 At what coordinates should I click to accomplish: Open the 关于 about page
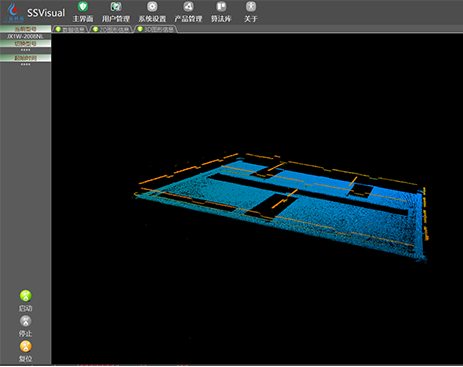click(251, 12)
